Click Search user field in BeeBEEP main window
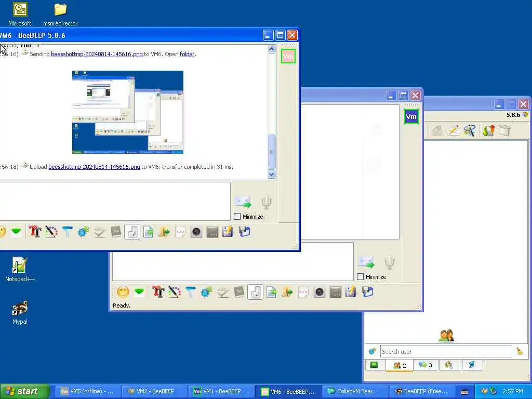 pos(446,352)
